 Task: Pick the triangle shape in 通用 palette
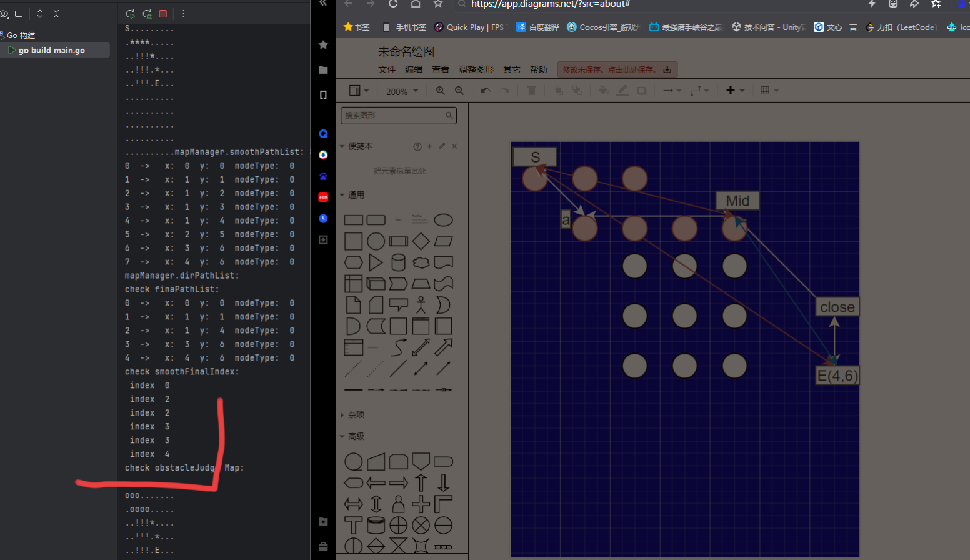point(376,262)
